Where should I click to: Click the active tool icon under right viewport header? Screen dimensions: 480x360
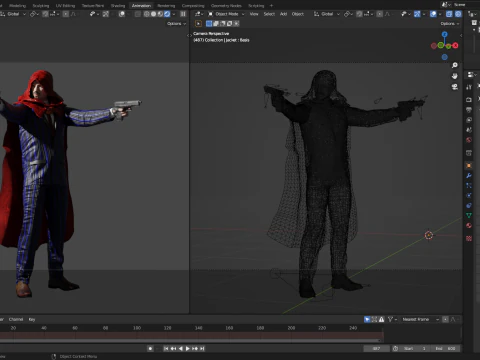click(x=198, y=24)
